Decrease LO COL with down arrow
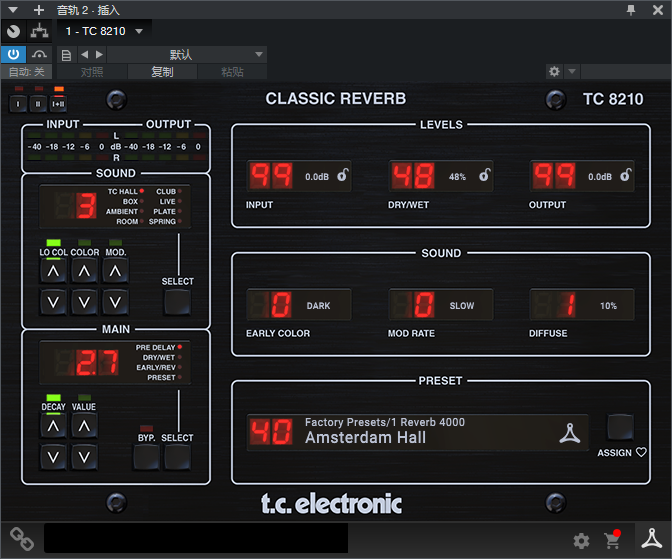672x559 pixels. tap(53, 302)
